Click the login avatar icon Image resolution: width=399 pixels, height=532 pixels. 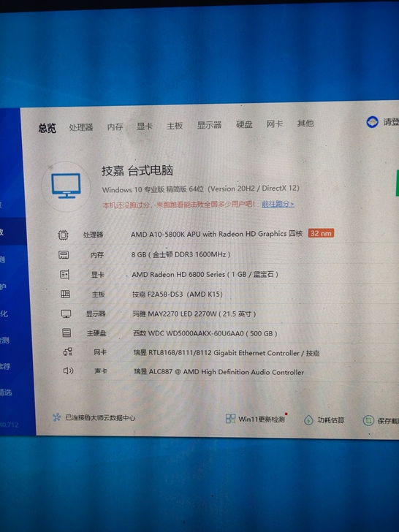click(372, 122)
